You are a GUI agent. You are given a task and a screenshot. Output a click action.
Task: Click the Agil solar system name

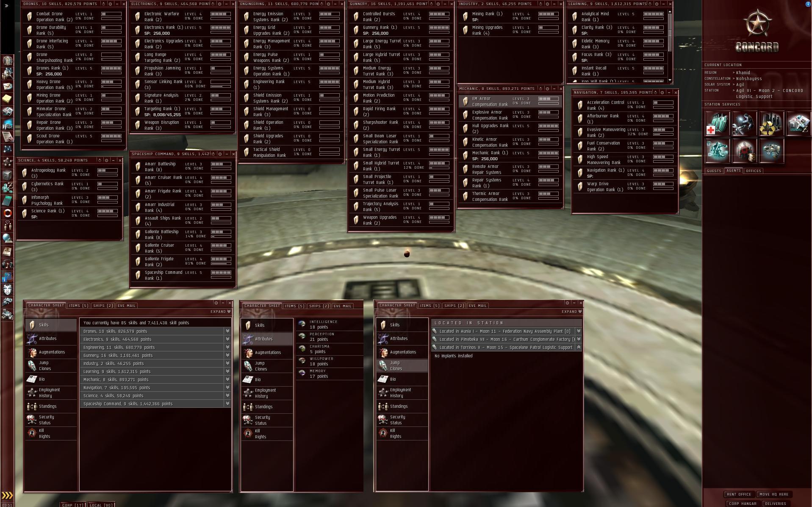(740, 84)
